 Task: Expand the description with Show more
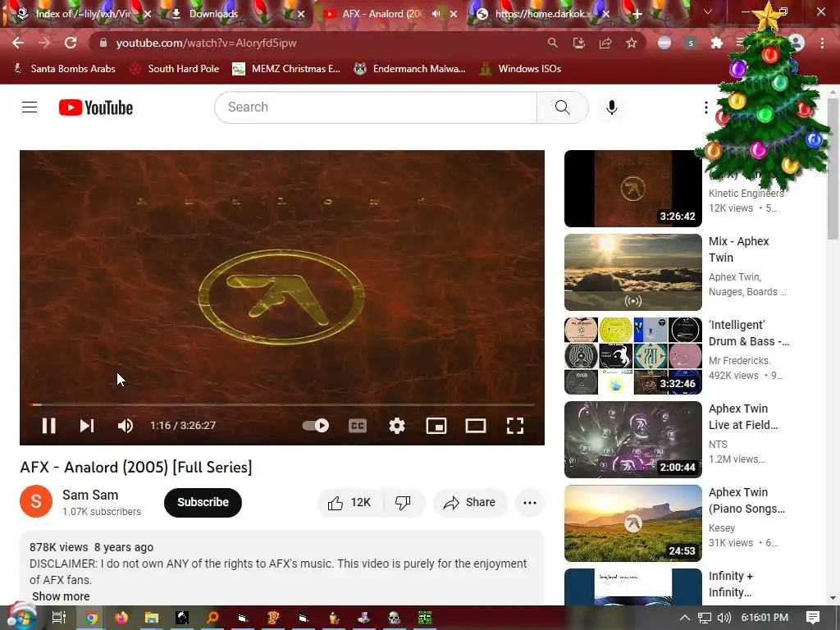pos(61,596)
